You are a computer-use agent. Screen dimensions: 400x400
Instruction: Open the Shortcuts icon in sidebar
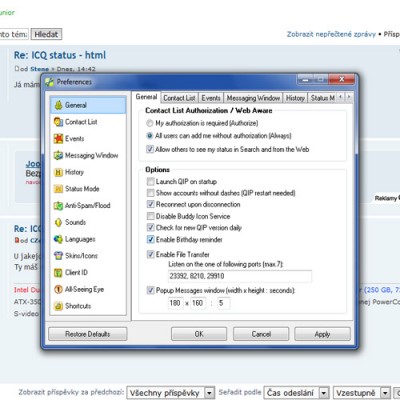click(58, 306)
